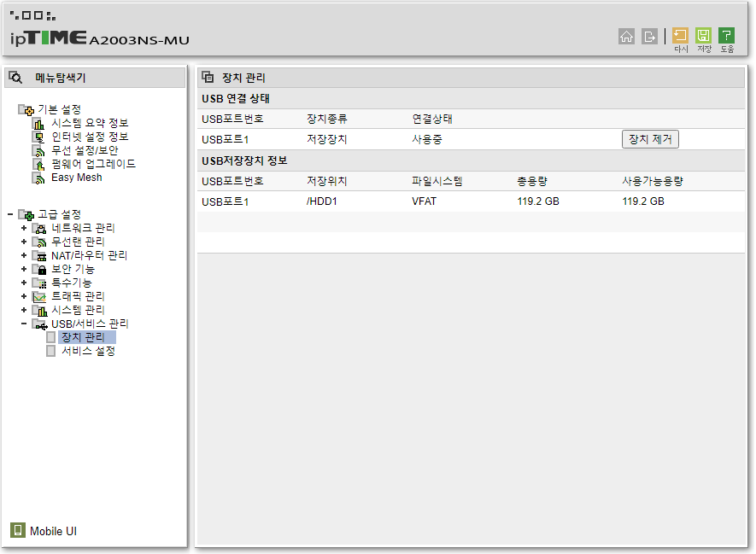Select 서비스 설정 menu item
The height and width of the screenshot is (554, 756).
click(x=88, y=351)
